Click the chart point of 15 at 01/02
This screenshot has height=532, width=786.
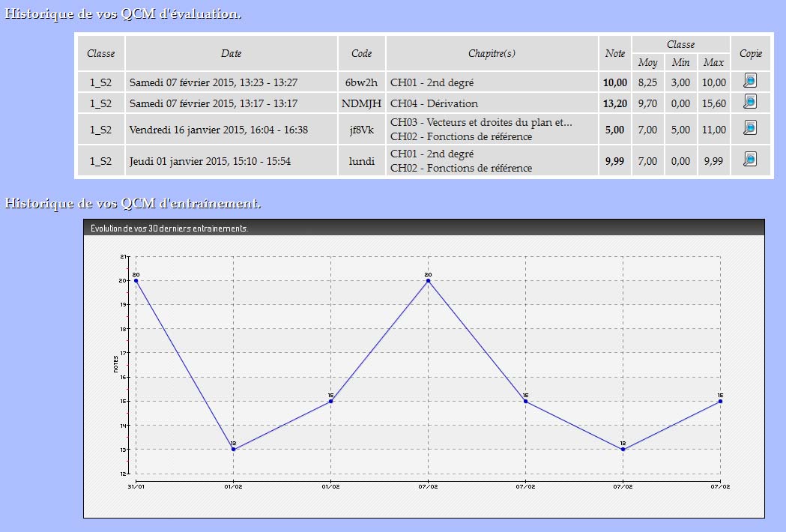[330, 401]
